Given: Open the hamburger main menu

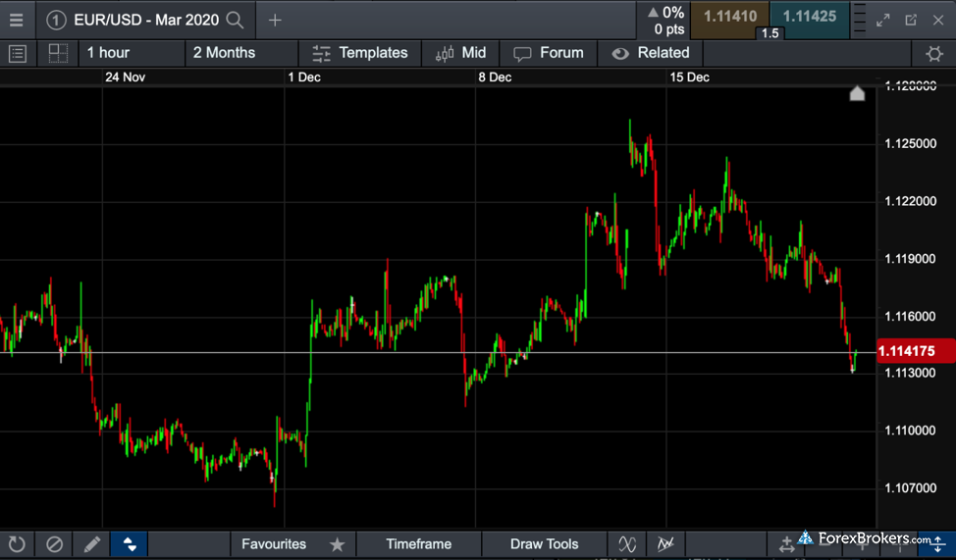Looking at the screenshot, I should (x=17, y=20).
